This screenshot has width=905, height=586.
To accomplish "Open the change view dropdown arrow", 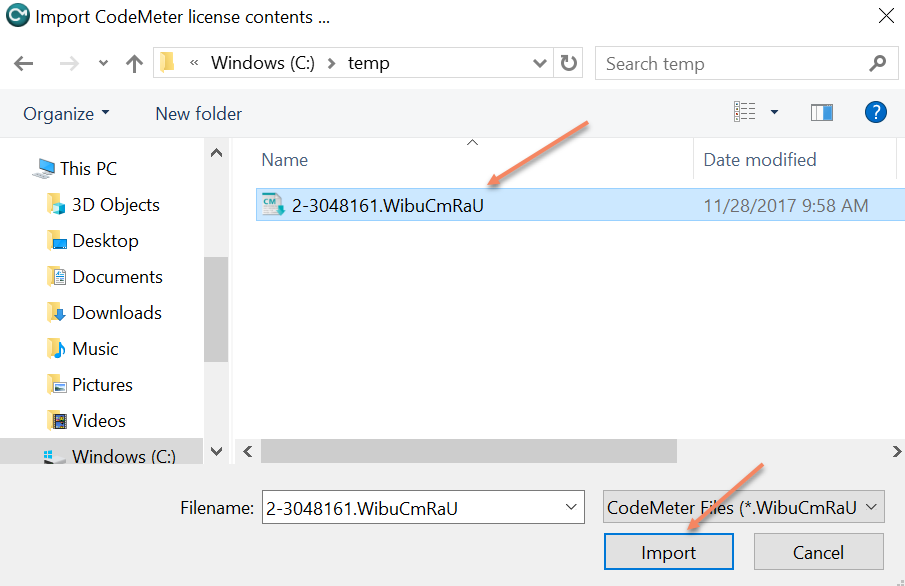I will click(x=774, y=112).
